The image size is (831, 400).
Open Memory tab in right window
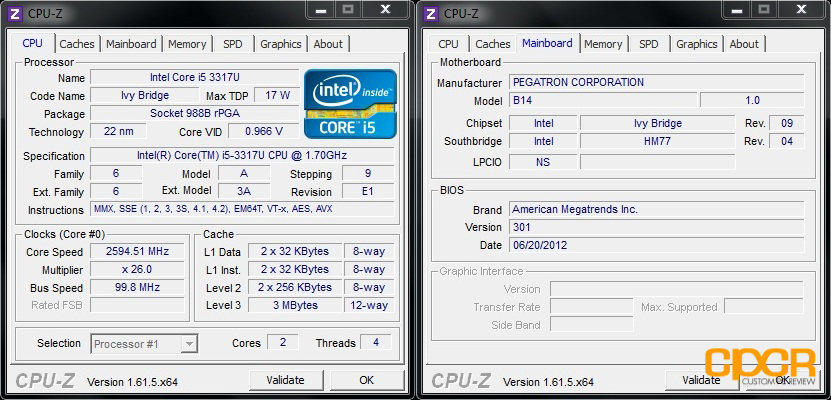603,44
